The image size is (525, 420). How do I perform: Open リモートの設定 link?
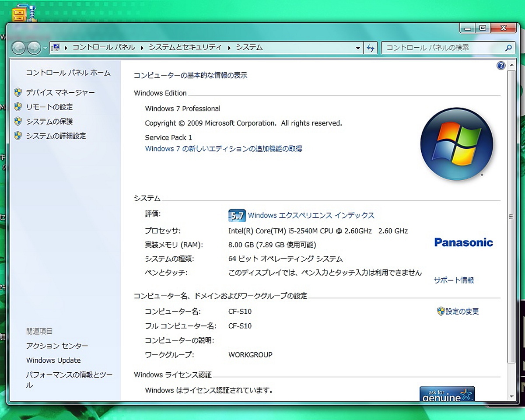(x=49, y=107)
